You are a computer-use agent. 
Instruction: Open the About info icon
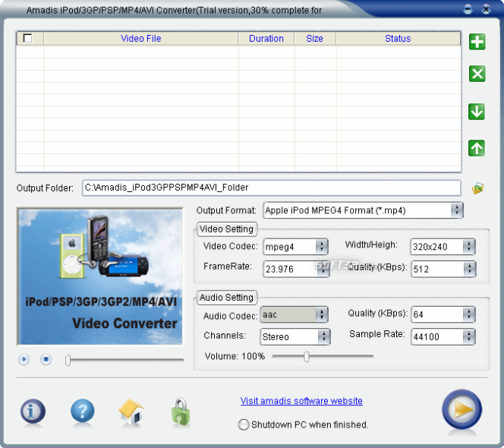click(x=33, y=412)
